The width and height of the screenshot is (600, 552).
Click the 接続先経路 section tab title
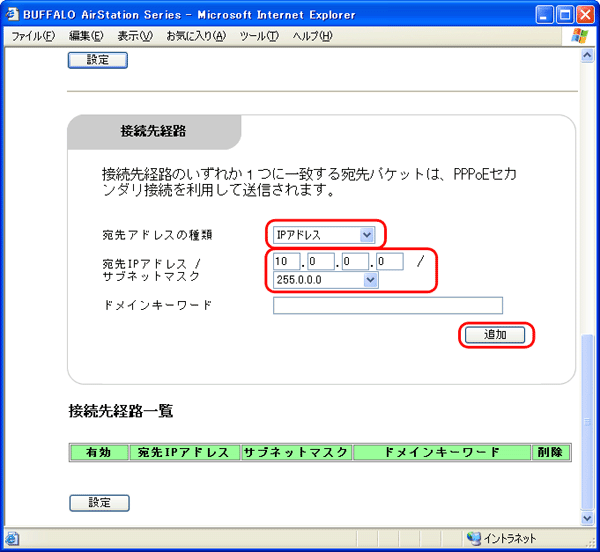coord(153,131)
